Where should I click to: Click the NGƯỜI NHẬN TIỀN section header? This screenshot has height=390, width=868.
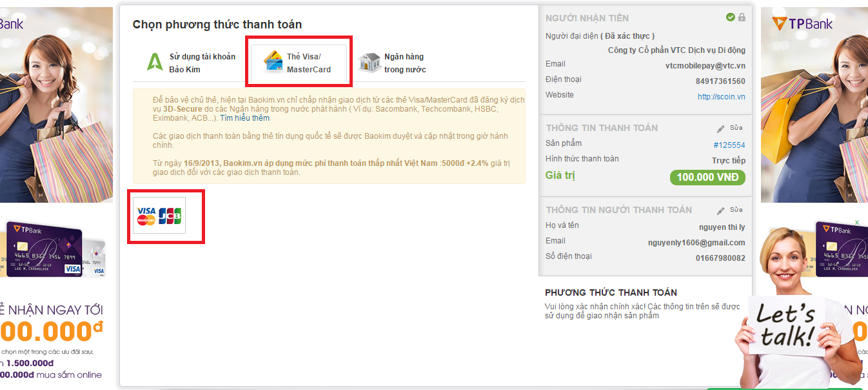click(x=587, y=18)
